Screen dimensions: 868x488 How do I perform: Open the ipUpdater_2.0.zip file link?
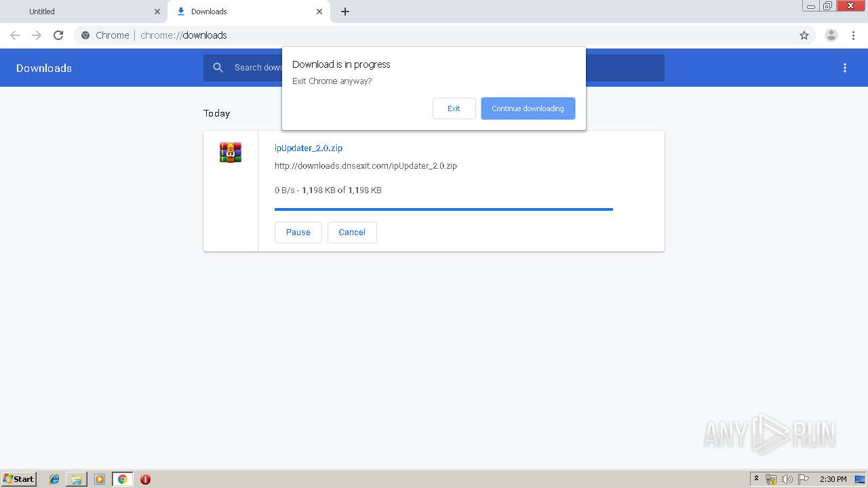coord(309,148)
